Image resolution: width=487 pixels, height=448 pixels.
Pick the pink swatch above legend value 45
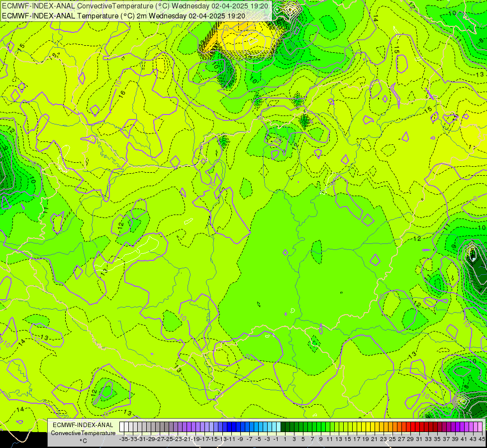point(480,427)
